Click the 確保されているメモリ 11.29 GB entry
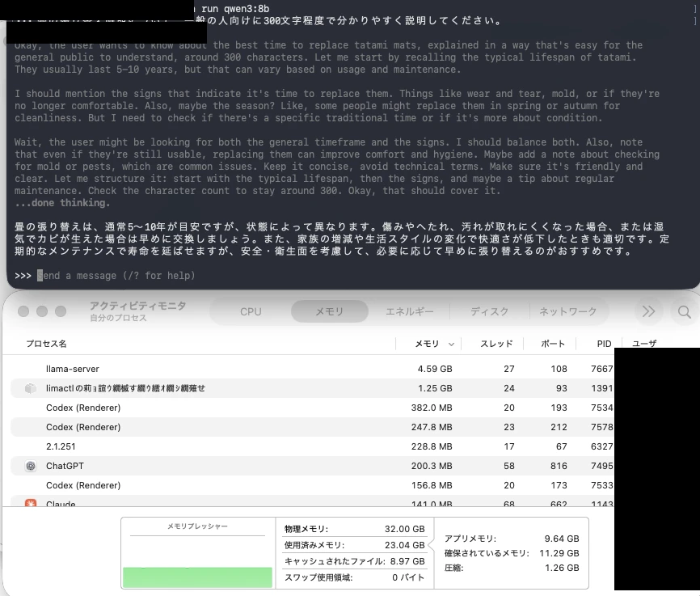The width and height of the screenshot is (700, 596). tap(512, 553)
